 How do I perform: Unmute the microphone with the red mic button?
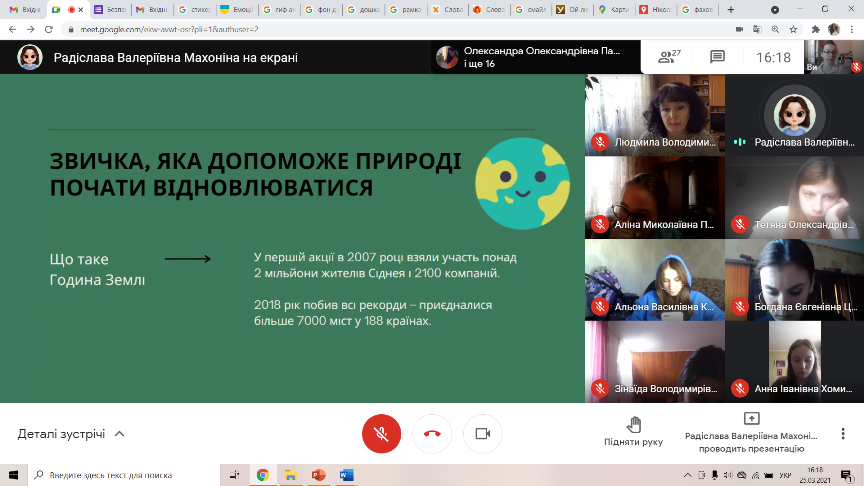(x=381, y=434)
